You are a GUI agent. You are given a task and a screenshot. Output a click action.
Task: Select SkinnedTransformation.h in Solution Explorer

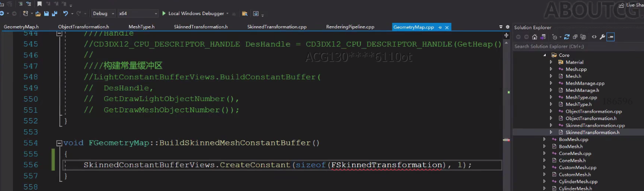[592, 132]
